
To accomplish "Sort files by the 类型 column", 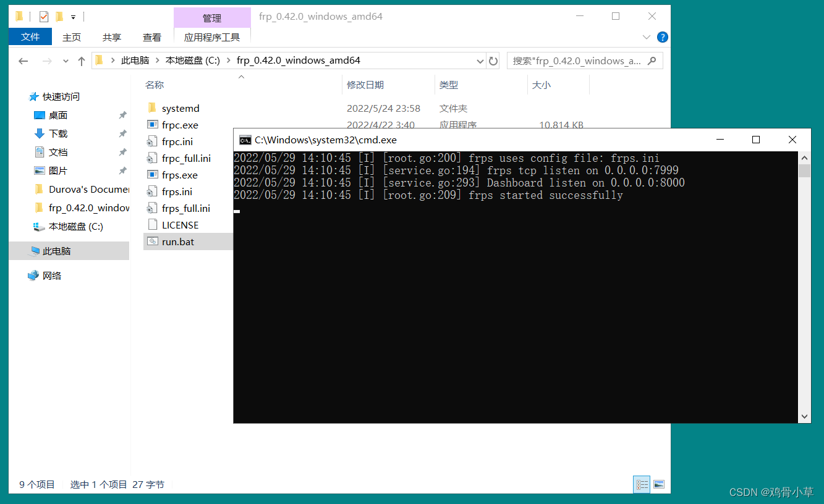I will 449,85.
